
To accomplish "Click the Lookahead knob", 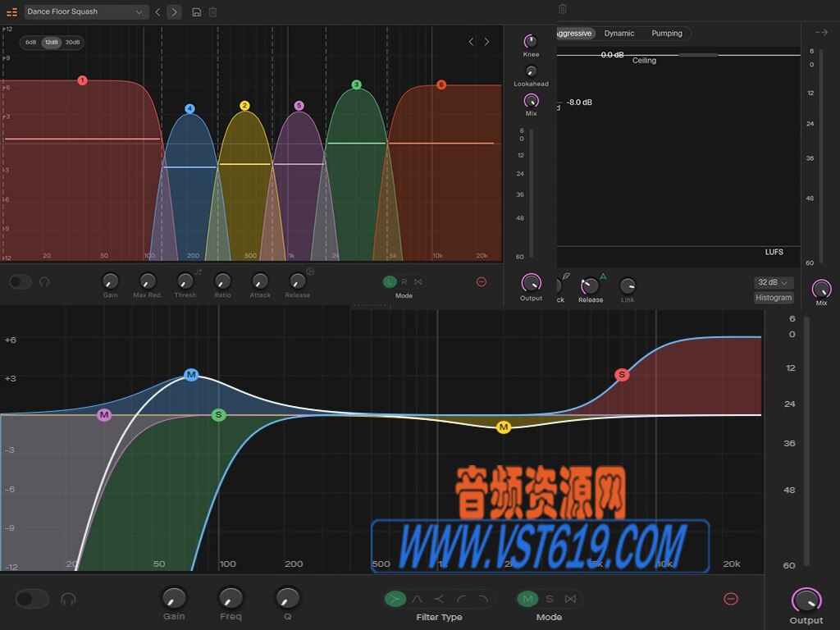I will (531, 71).
